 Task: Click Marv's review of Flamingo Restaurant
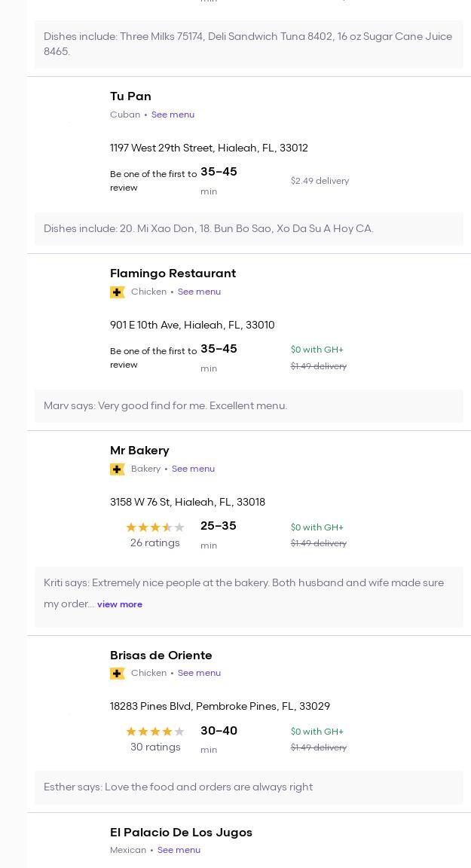[165, 405]
